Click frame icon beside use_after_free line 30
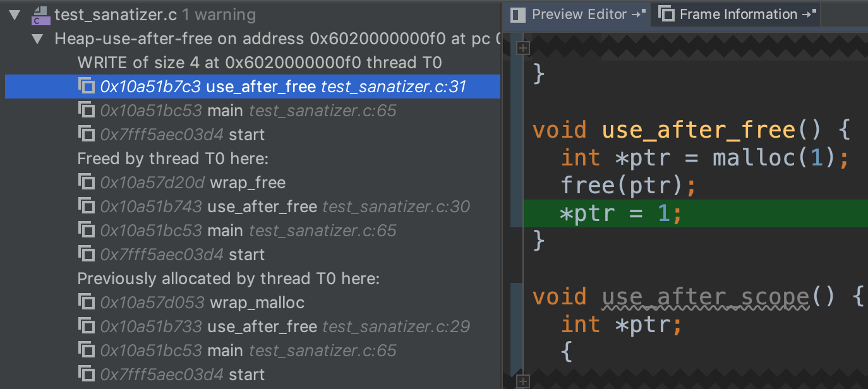Viewport: 868px width, 389px height. click(x=86, y=206)
